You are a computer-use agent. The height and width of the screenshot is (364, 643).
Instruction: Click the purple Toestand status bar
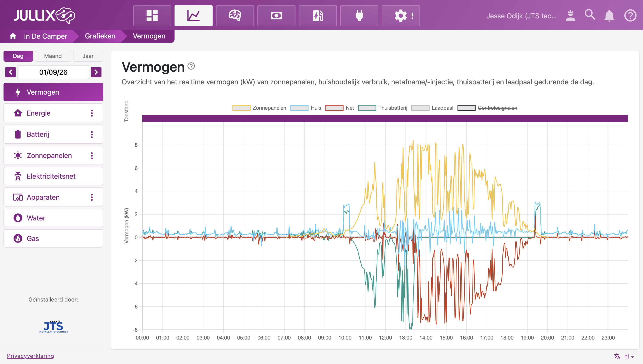[x=385, y=118]
